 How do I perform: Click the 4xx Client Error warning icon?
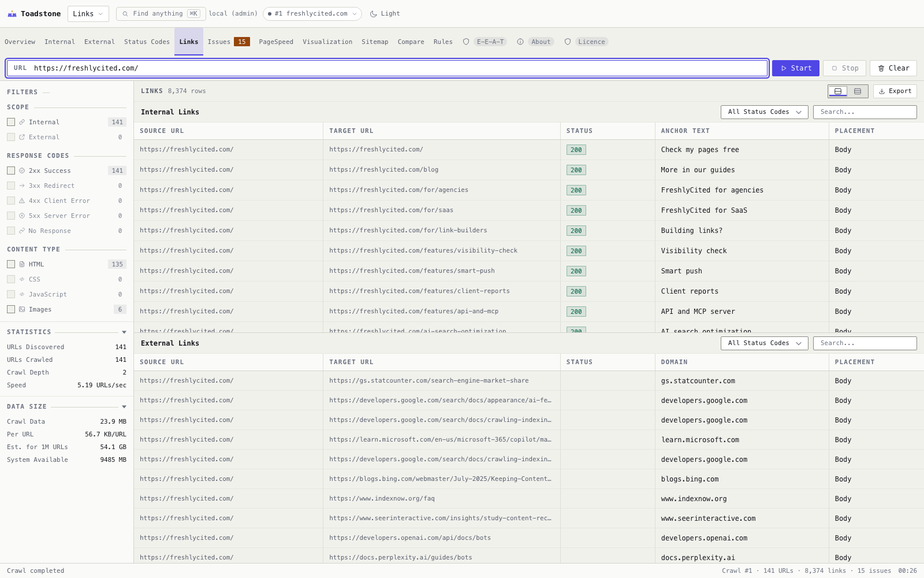pyautogui.click(x=22, y=201)
